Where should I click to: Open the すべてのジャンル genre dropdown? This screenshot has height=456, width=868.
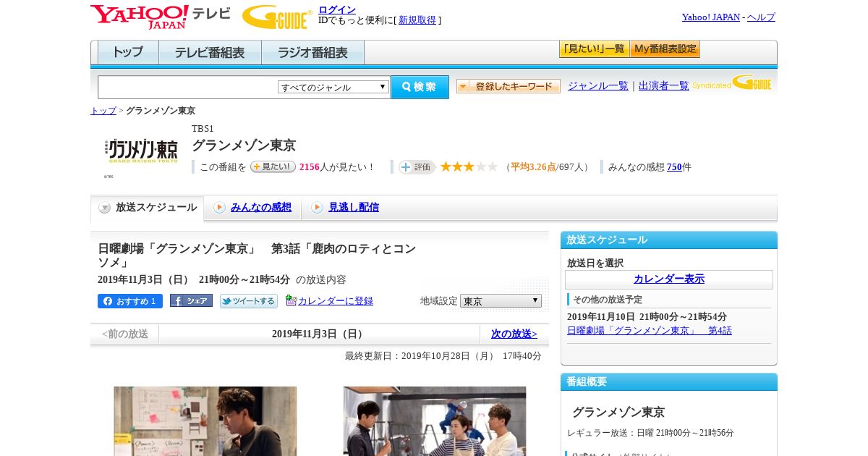pos(333,87)
